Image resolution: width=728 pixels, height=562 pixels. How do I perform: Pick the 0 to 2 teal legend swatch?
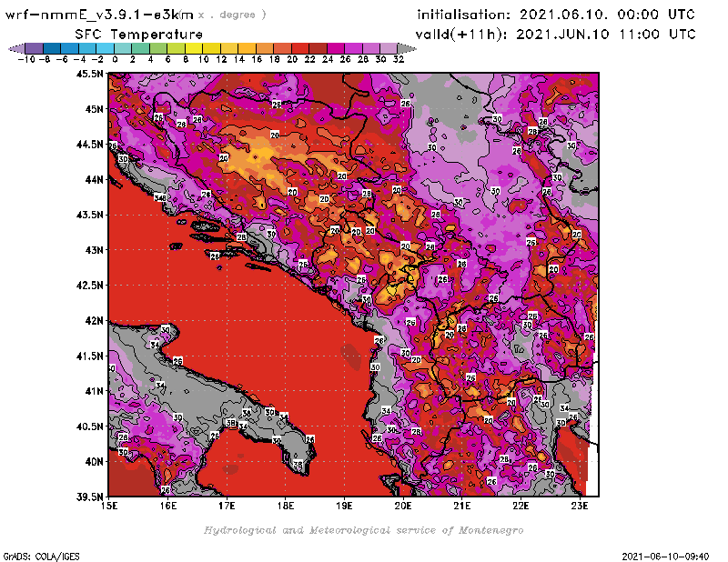click(x=123, y=48)
